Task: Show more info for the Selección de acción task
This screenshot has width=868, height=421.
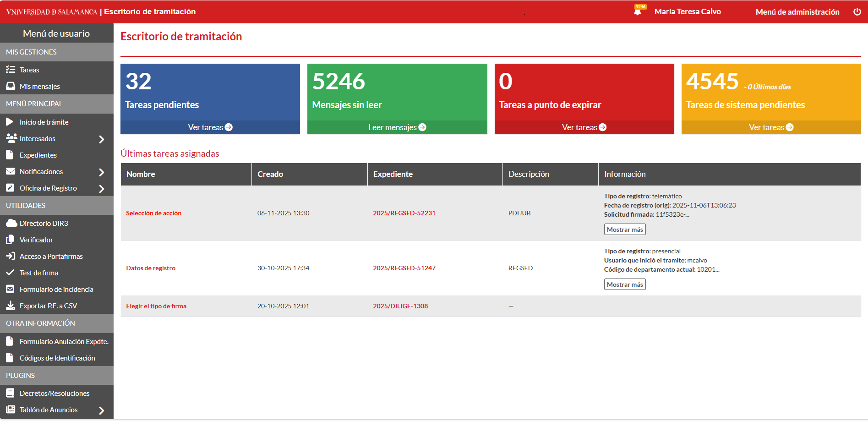Action: tap(624, 230)
